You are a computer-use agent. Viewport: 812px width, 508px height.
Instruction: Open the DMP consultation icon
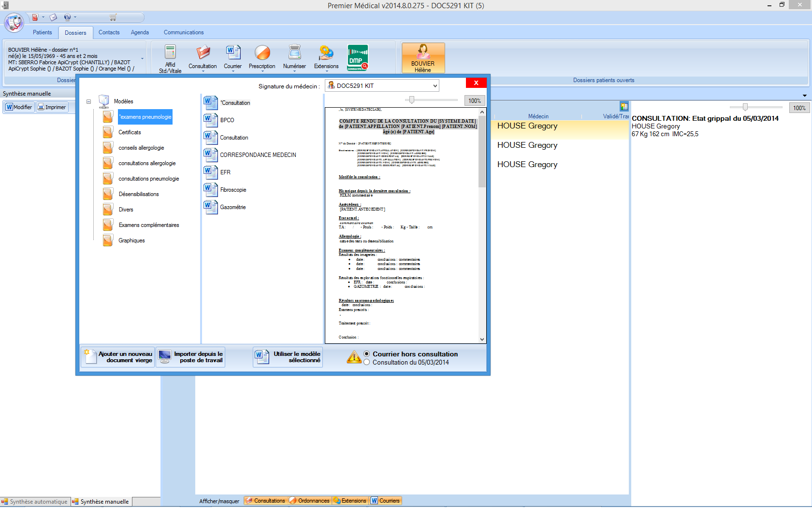[358, 57]
